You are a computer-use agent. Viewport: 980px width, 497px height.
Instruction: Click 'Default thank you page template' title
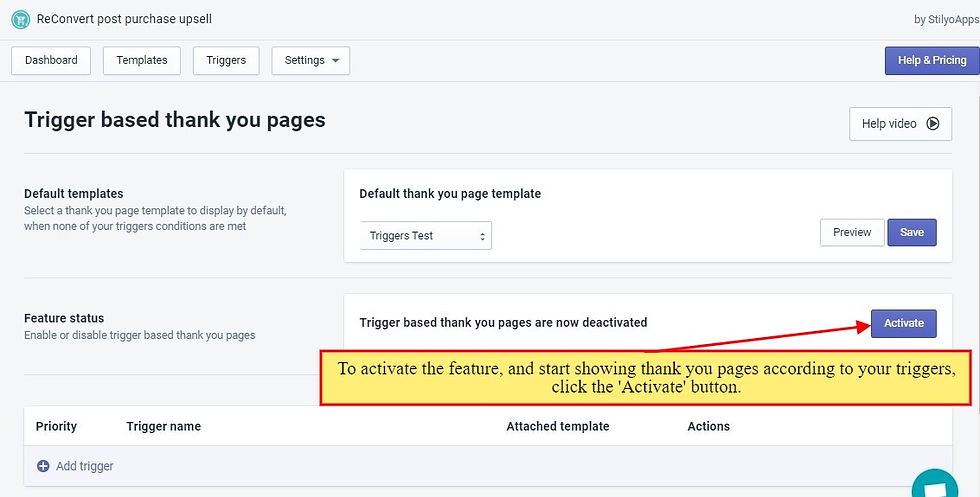point(450,194)
